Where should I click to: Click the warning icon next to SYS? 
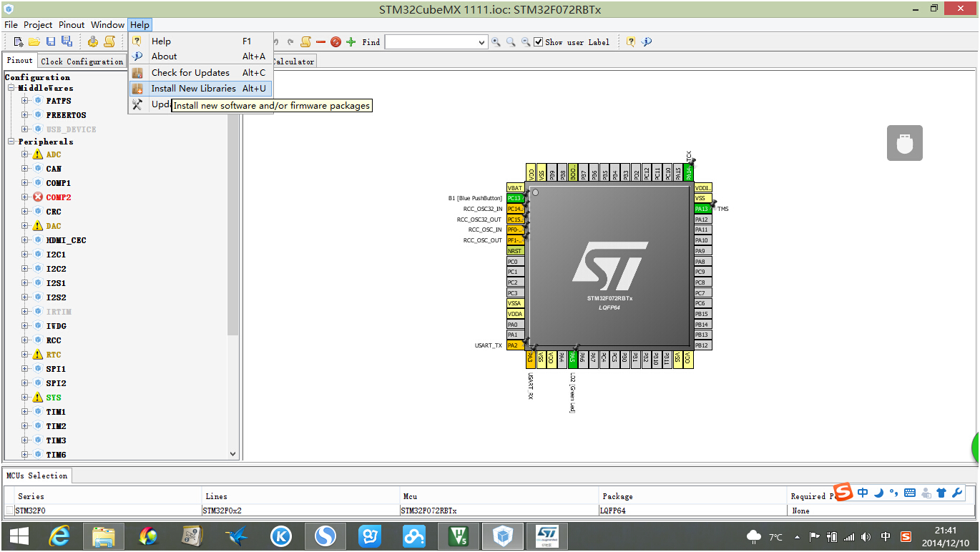pos(38,398)
